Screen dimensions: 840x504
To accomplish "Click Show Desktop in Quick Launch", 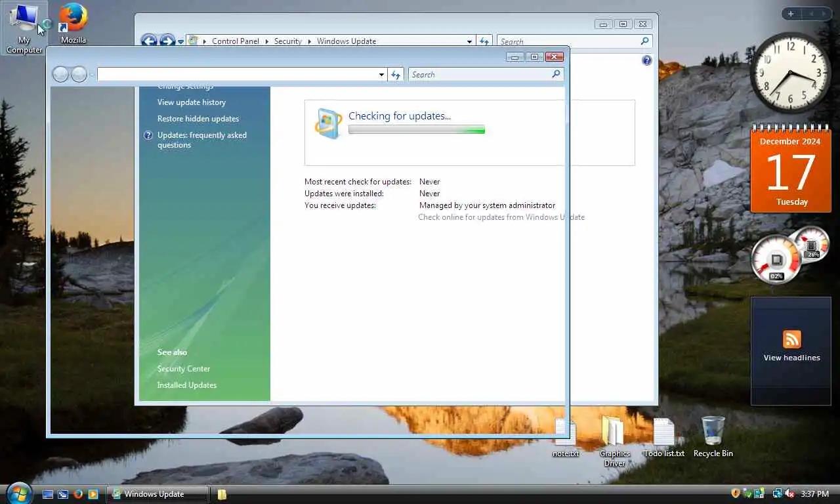I will pyautogui.click(x=48, y=494).
